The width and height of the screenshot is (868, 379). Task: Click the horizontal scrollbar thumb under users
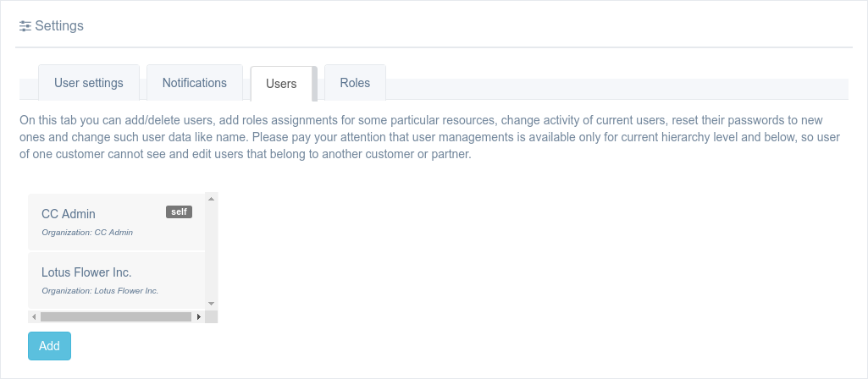pyautogui.click(x=115, y=316)
